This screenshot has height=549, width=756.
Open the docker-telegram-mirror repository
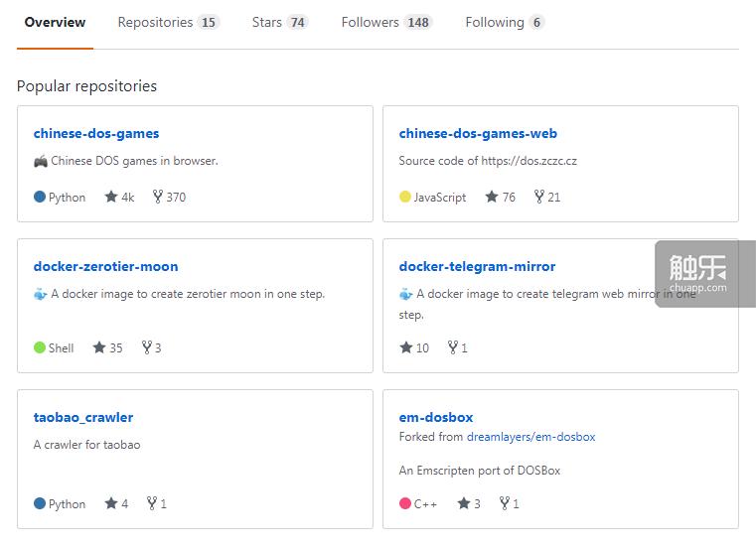coord(477,266)
